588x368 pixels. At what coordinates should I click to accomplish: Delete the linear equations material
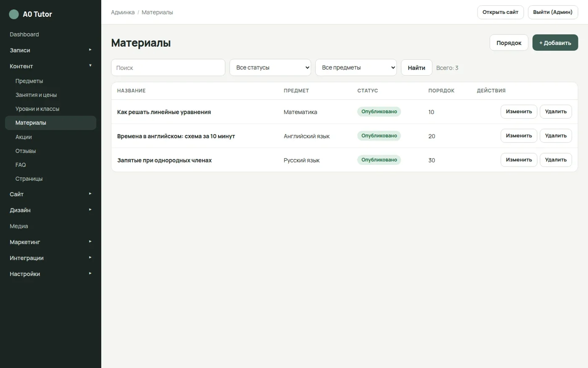pyautogui.click(x=556, y=112)
